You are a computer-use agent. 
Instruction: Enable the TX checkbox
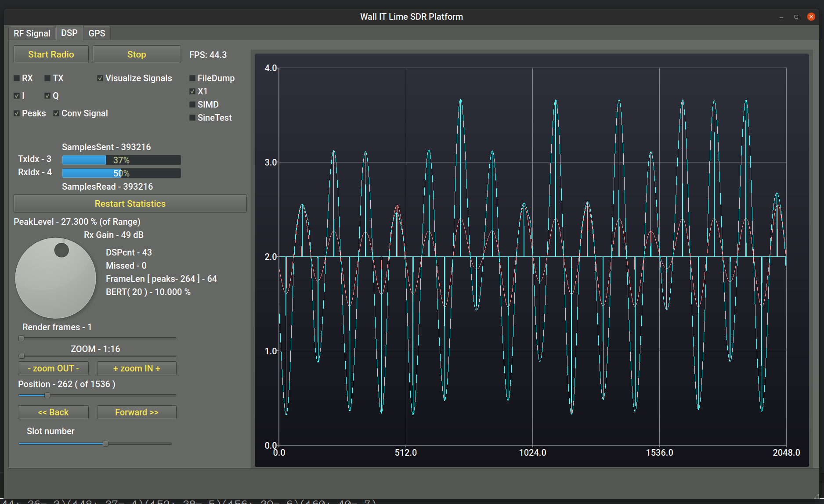(x=47, y=78)
